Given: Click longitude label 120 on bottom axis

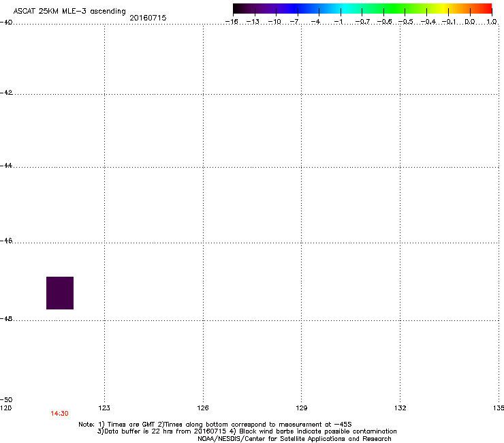Looking at the screenshot, I should [x=5, y=408].
